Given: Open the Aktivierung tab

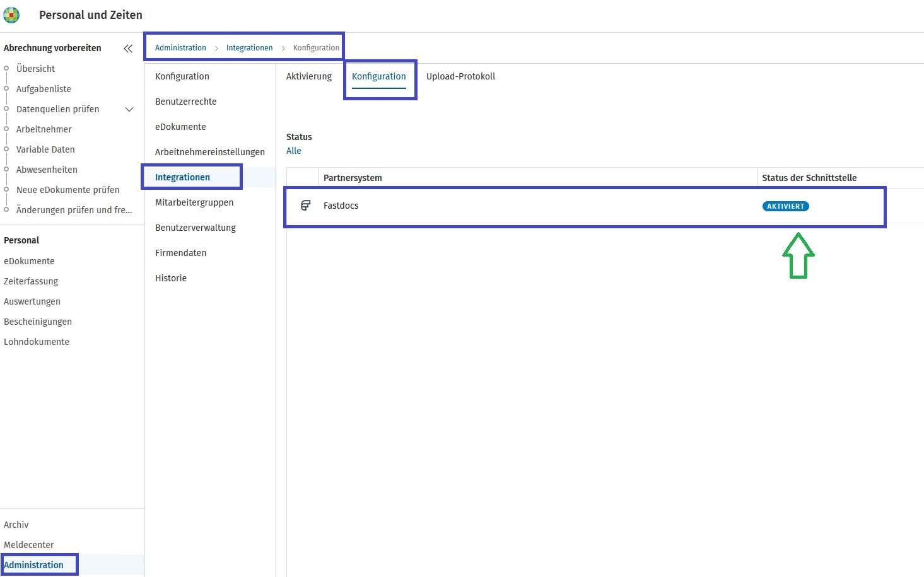Looking at the screenshot, I should (309, 76).
